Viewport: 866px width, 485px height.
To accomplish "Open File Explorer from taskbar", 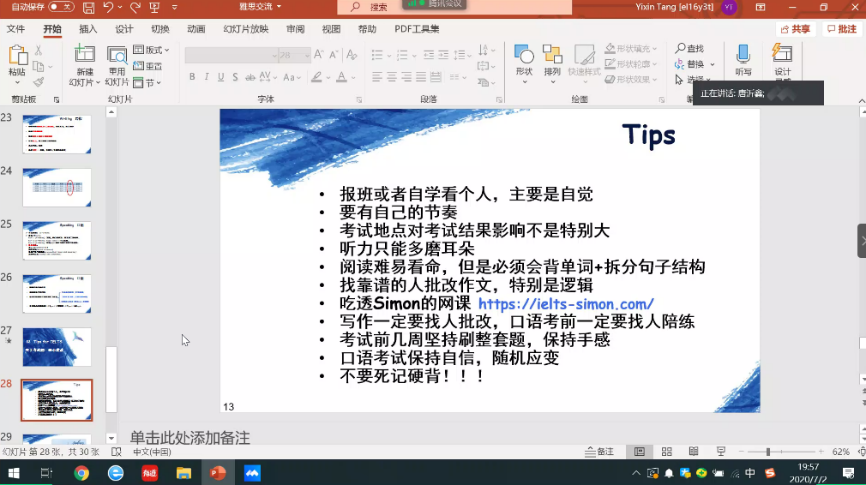I will pos(183,473).
